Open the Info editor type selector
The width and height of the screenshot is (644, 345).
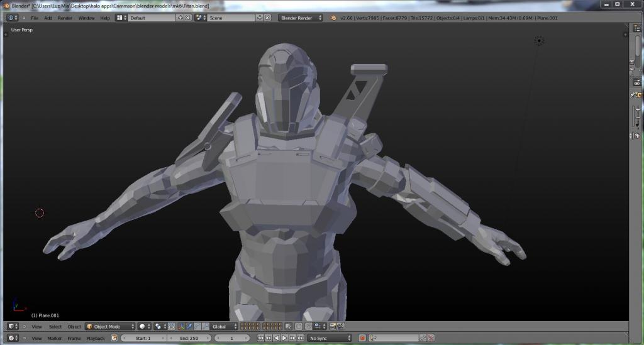pos(13,18)
